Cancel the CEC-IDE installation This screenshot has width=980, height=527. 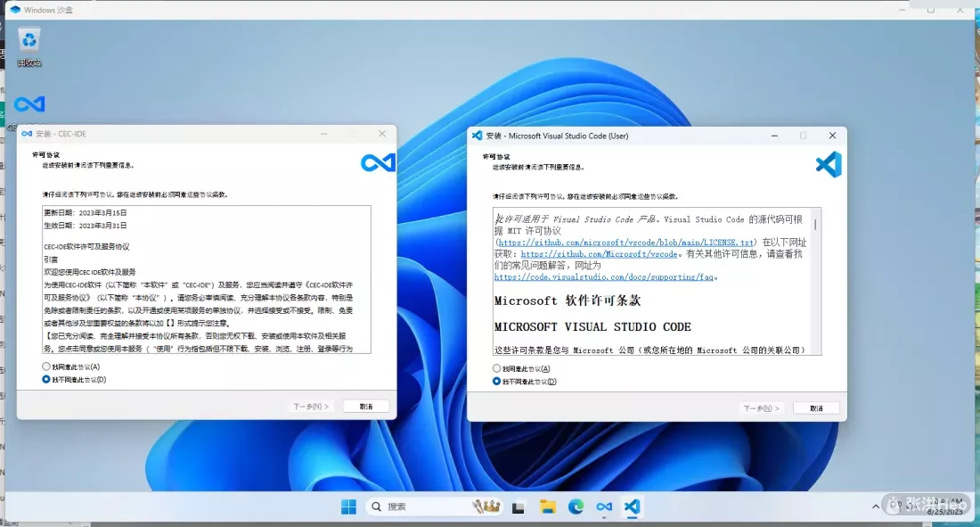click(x=366, y=407)
